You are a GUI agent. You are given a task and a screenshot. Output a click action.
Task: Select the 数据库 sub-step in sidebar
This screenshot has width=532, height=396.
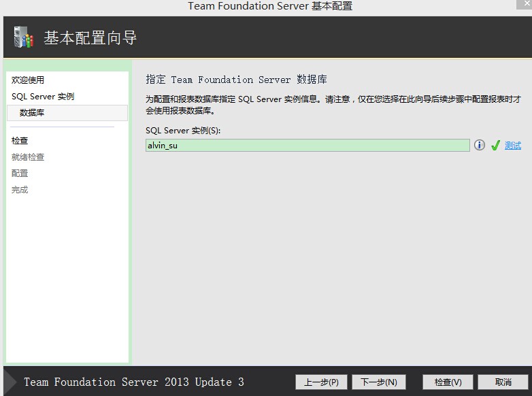tap(67, 113)
